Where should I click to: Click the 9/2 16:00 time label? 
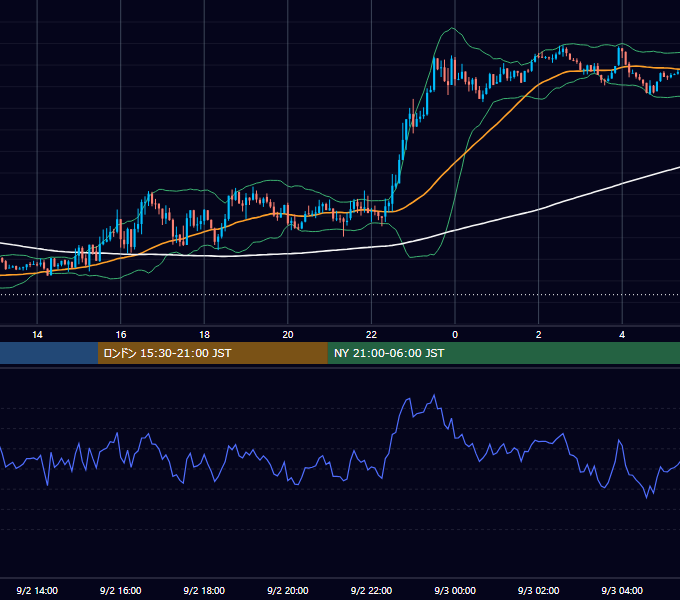(x=121, y=591)
